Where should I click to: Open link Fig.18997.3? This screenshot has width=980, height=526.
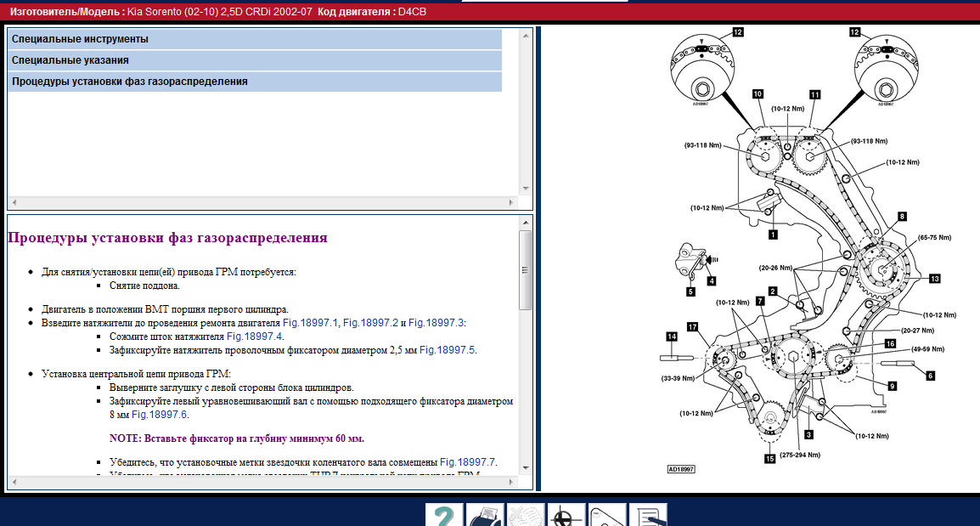coord(436,323)
